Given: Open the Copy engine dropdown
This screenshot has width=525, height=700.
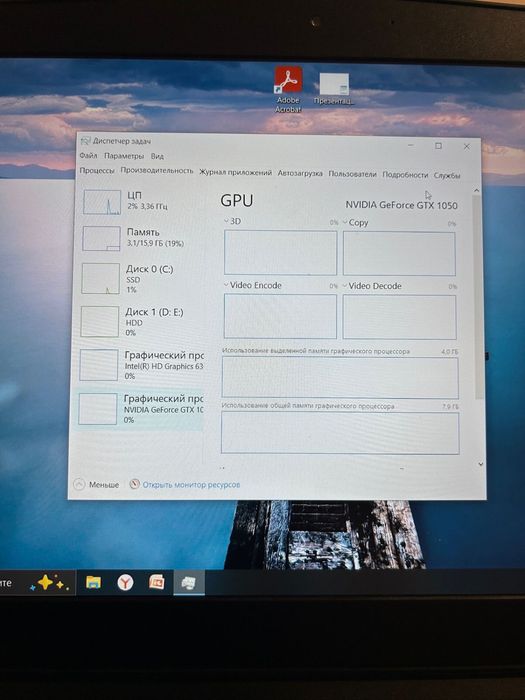Looking at the screenshot, I should (345, 222).
